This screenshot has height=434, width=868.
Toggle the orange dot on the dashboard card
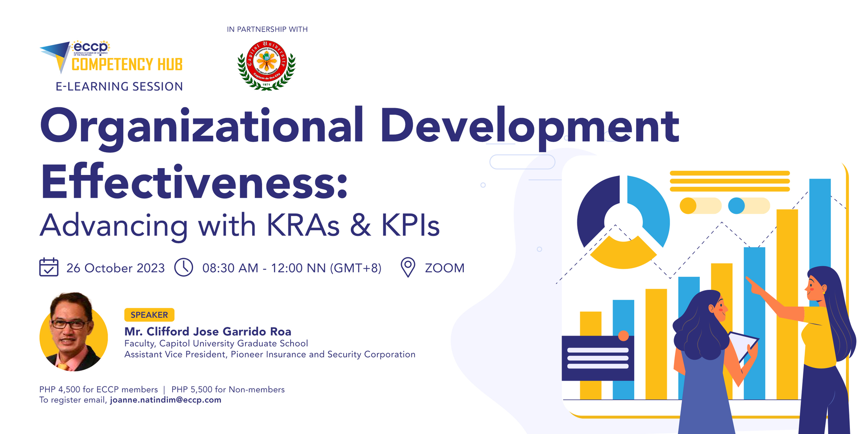tap(624, 336)
